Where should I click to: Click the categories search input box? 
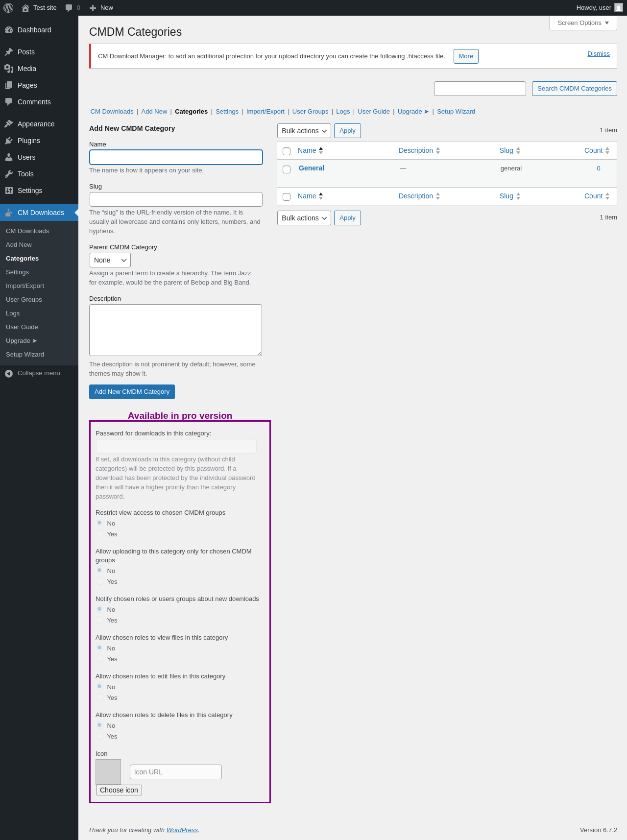pyautogui.click(x=480, y=89)
